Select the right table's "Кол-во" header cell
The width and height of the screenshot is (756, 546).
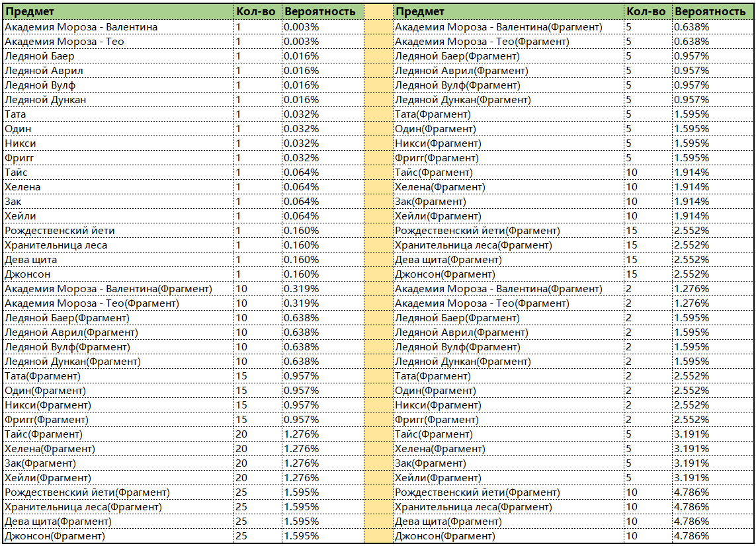coord(646,11)
